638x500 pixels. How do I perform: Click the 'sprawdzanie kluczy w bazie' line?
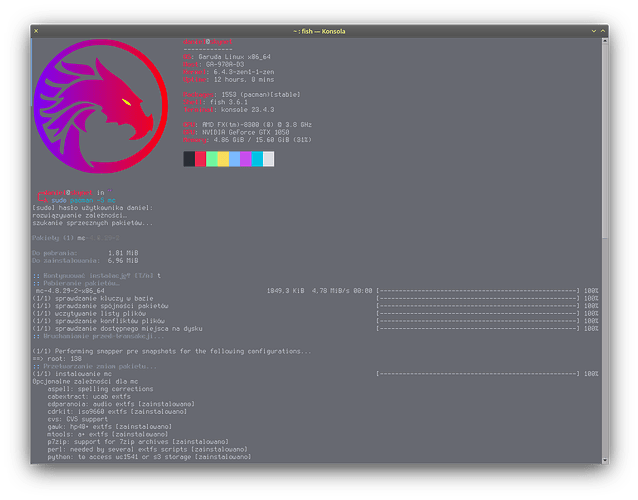(93, 298)
